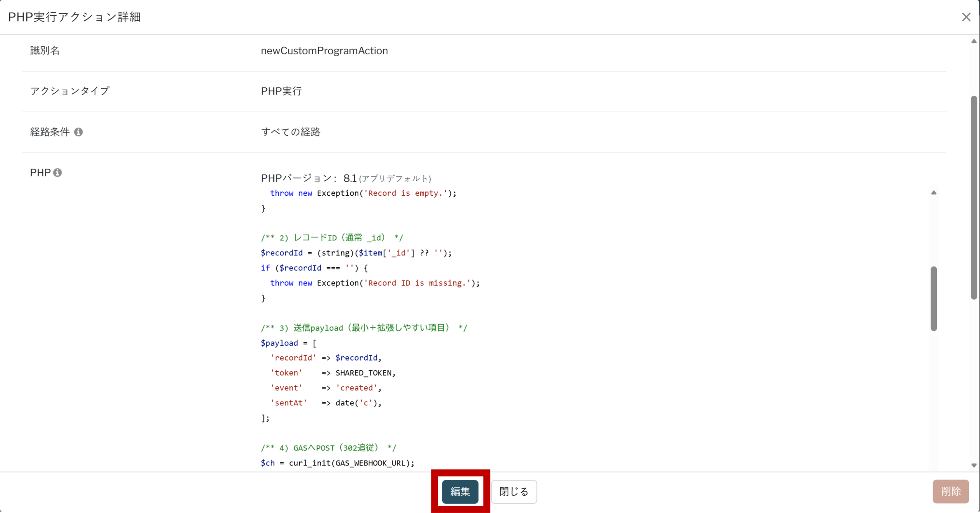Click the newCustomProgramAction identifier value

tap(324, 51)
